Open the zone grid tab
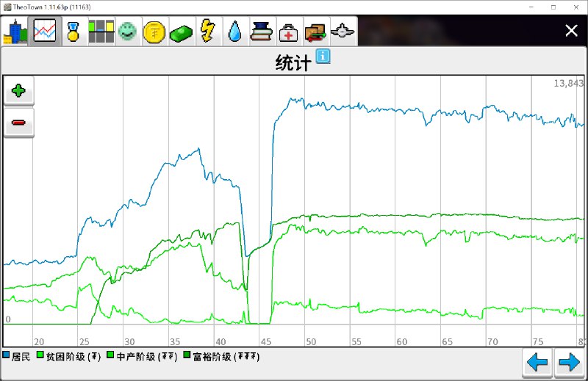Image resolution: width=588 pixels, height=381 pixels. (x=101, y=32)
